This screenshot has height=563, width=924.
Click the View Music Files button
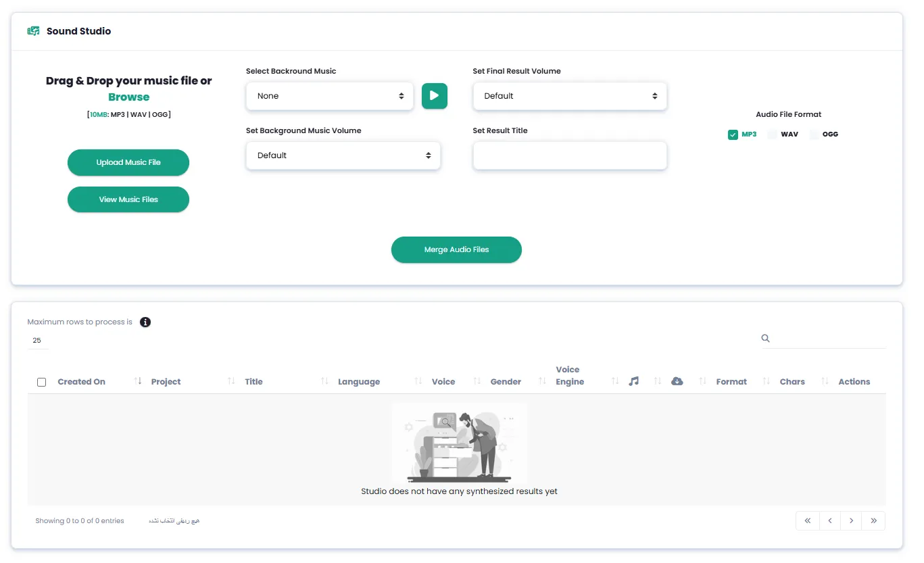(x=128, y=199)
